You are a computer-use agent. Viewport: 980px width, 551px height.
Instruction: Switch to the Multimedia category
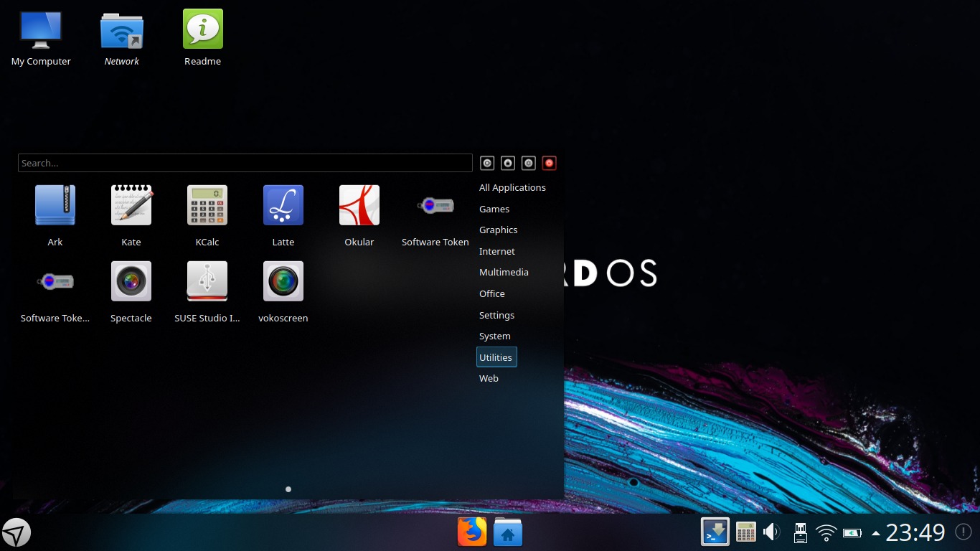tap(504, 272)
